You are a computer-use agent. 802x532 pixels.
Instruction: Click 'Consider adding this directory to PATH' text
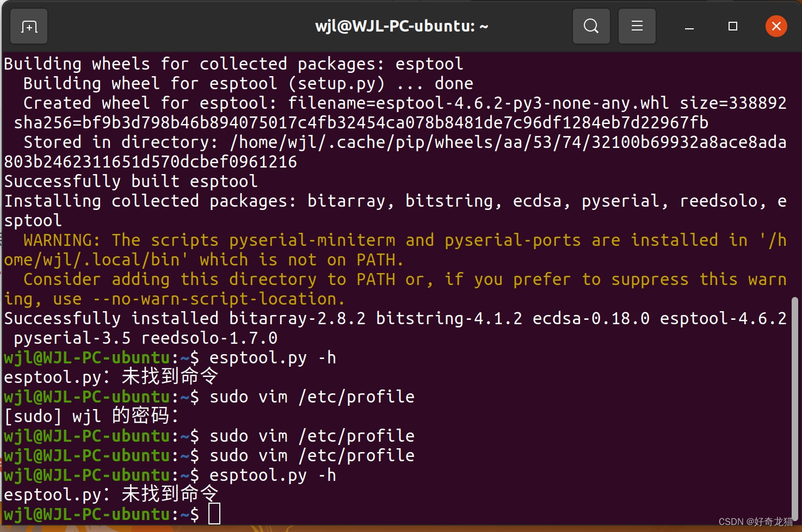[x=209, y=279]
